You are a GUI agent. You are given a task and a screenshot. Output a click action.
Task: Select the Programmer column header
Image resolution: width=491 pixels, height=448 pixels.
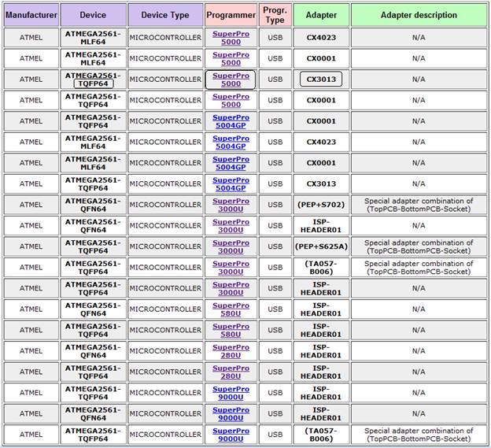(231, 15)
